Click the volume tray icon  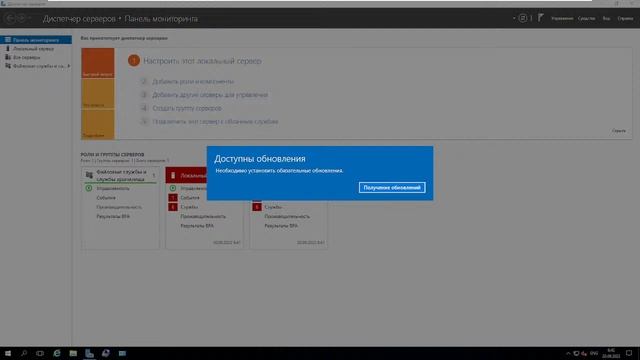tap(584, 353)
